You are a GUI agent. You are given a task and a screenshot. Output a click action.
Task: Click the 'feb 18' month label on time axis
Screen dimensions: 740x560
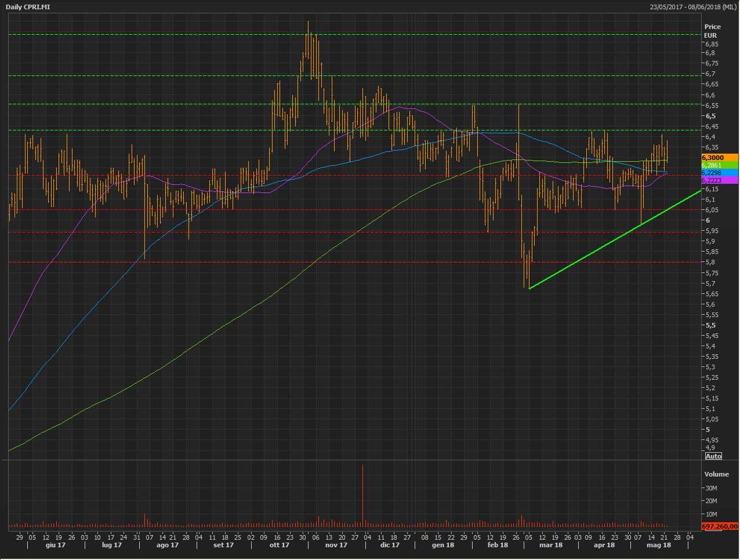(x=498, y=545)
